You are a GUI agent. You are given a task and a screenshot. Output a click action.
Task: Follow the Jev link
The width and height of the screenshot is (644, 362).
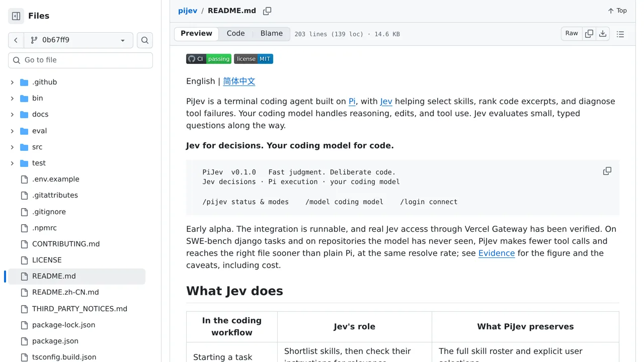point(386,101)
